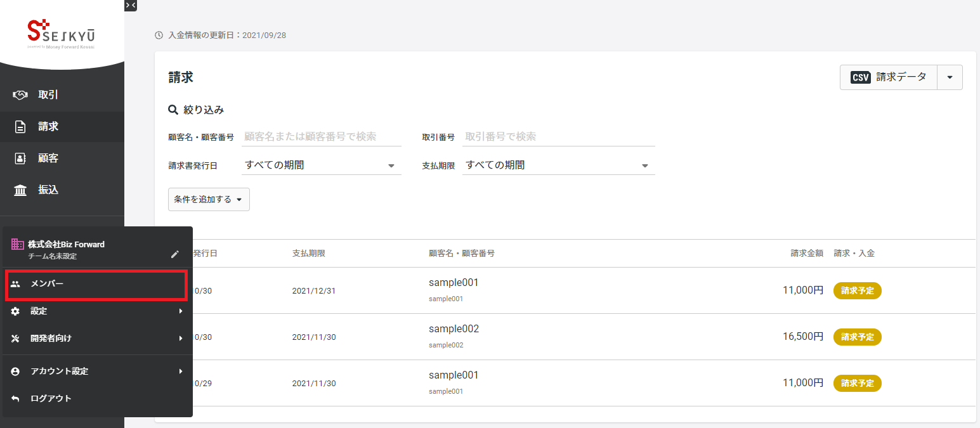This screenshot has height=428, width=980.
Task: Click the 顧客名・顧客番号 search field
Action: (322, 137)
